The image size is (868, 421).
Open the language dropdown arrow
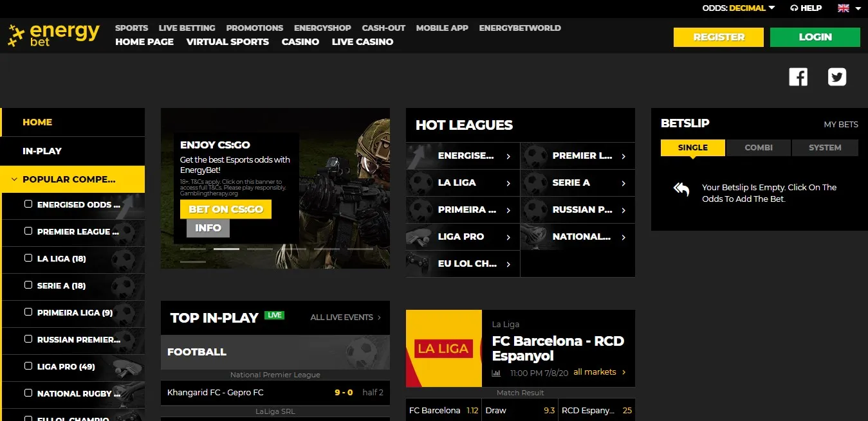pyautogui.click(x=858, y=8)
